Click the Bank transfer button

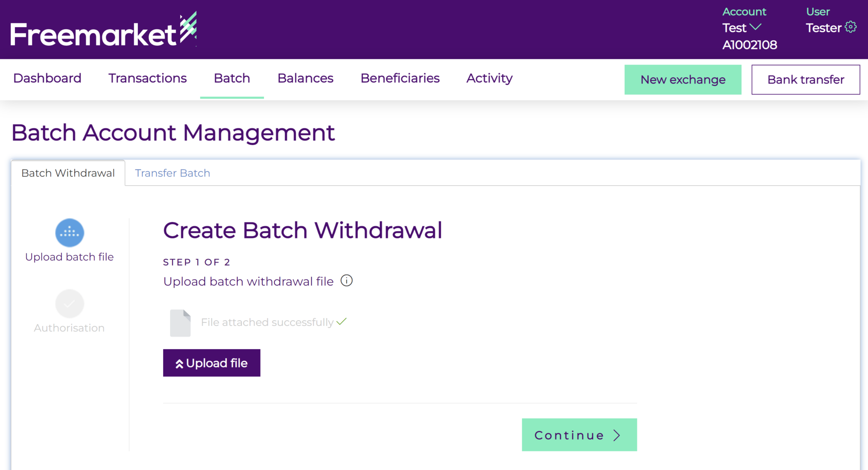(806, 80)
